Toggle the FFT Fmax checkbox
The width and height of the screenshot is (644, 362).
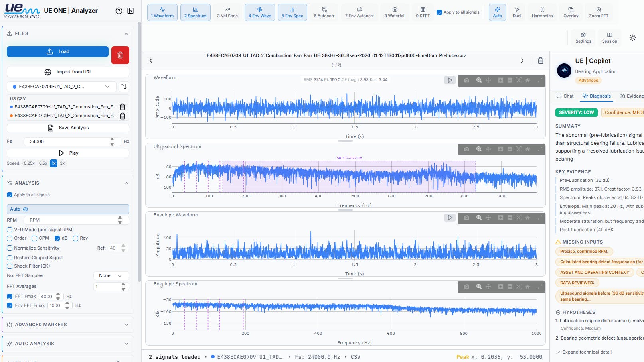(10, 296)
